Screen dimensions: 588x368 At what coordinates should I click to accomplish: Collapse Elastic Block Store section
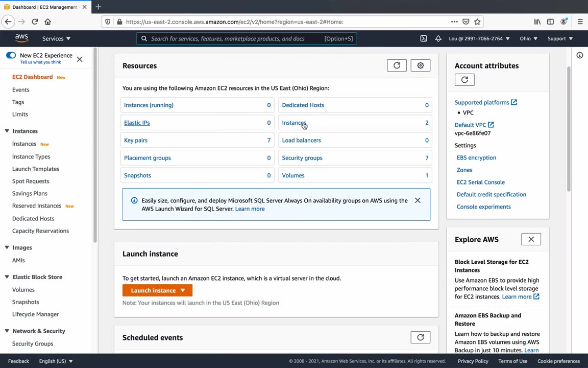click(7, 277)
